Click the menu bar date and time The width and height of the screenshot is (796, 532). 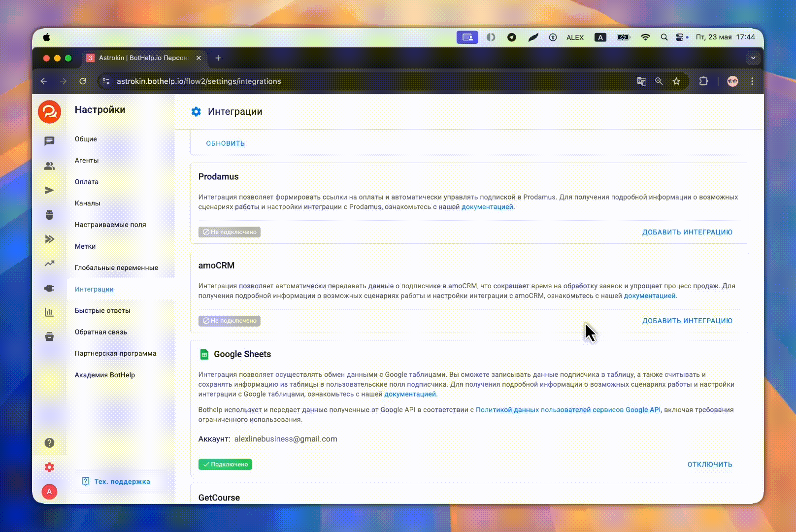coord(725,37)
